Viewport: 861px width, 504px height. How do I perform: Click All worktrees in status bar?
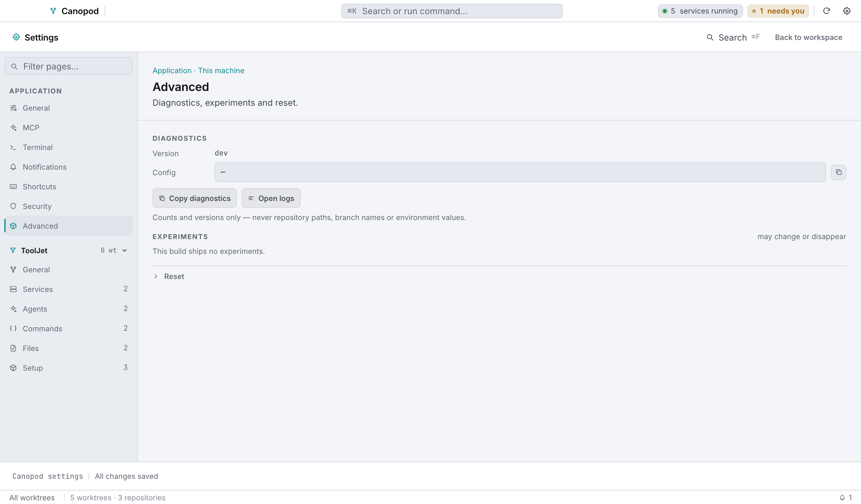point(32,498)
